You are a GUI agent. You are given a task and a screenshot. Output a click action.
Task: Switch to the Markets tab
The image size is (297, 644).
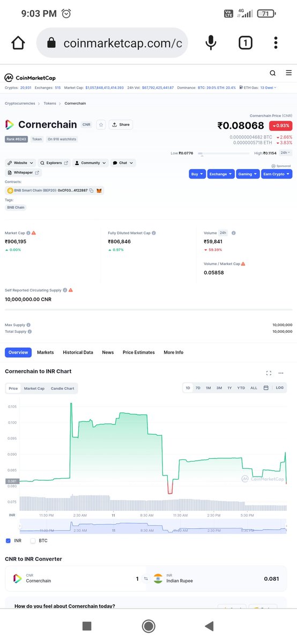(45, 353)
